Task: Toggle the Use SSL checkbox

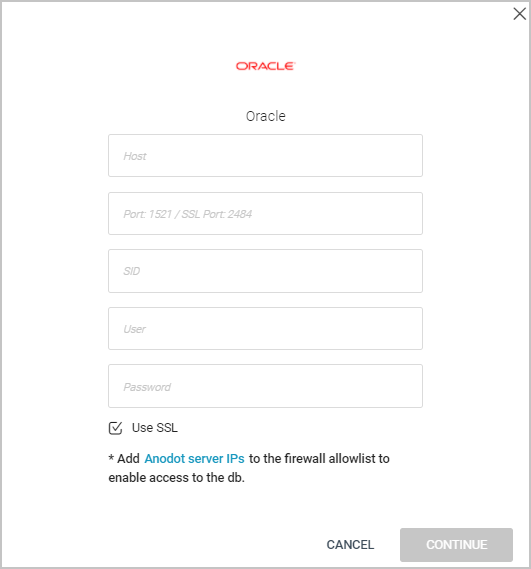Action: pos(115,428)
